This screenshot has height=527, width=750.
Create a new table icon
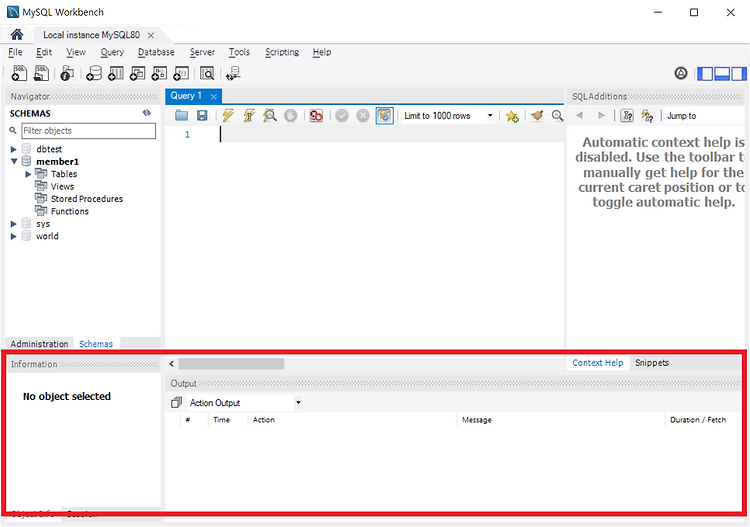116,73
